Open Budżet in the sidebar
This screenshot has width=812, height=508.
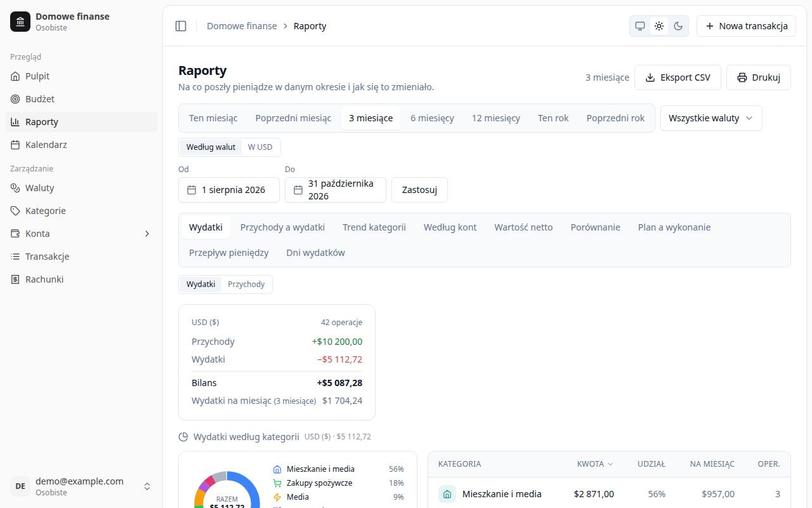pyautogui.click(x=81, y=99)
